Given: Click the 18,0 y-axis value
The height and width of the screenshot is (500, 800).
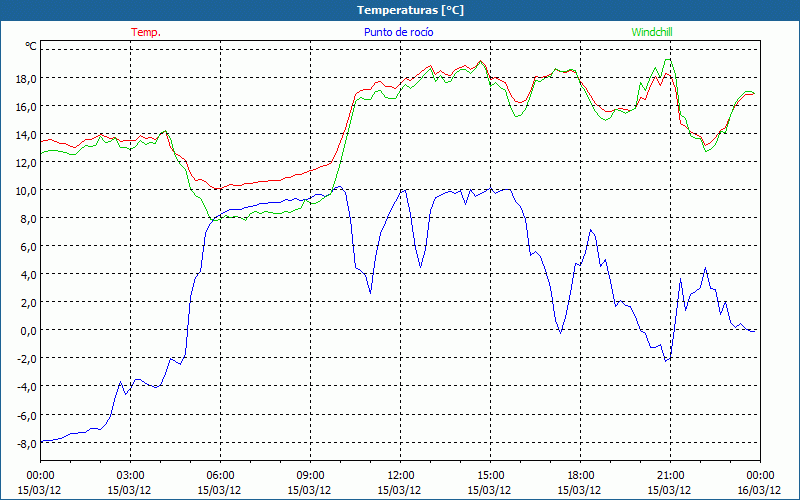Looking at the screenshot, I should pos(26,79).
